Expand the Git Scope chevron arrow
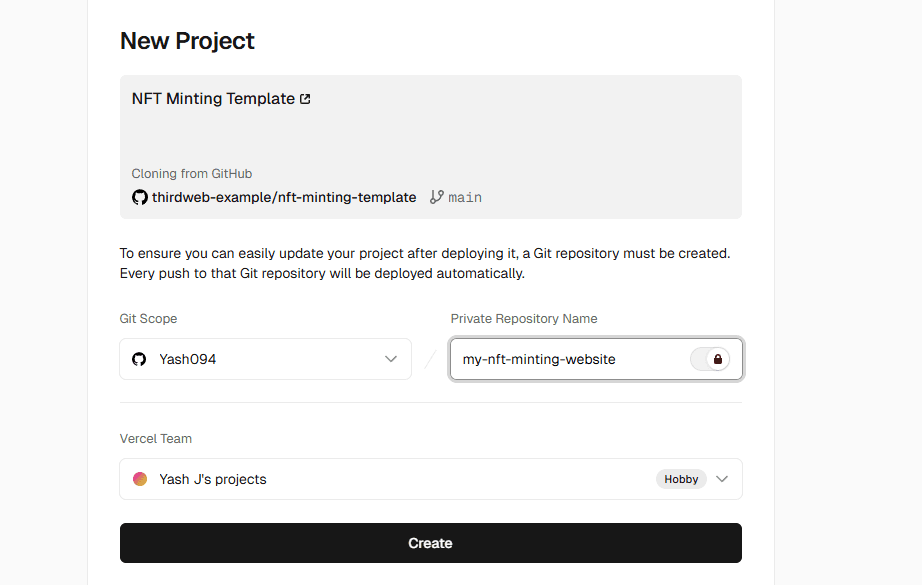 coord(391,359)
